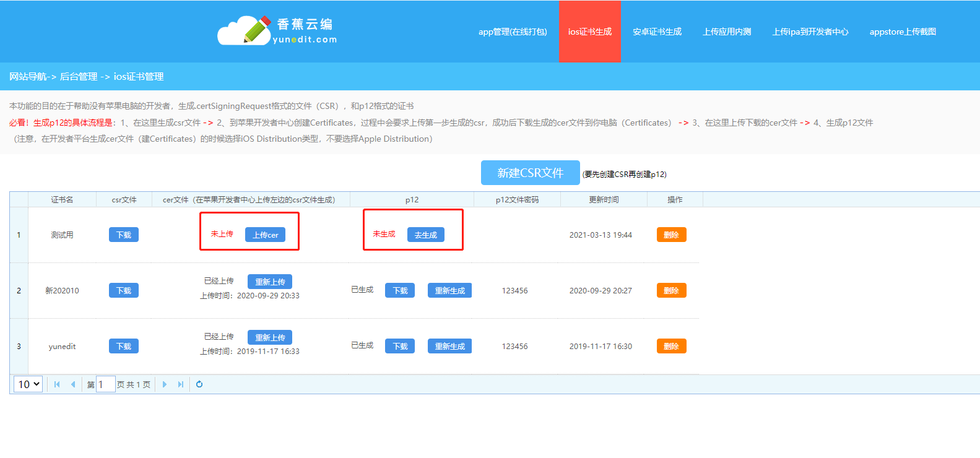980x458 pixels.
Task: Click 更新时间 column header
Action: coord(604,199)
